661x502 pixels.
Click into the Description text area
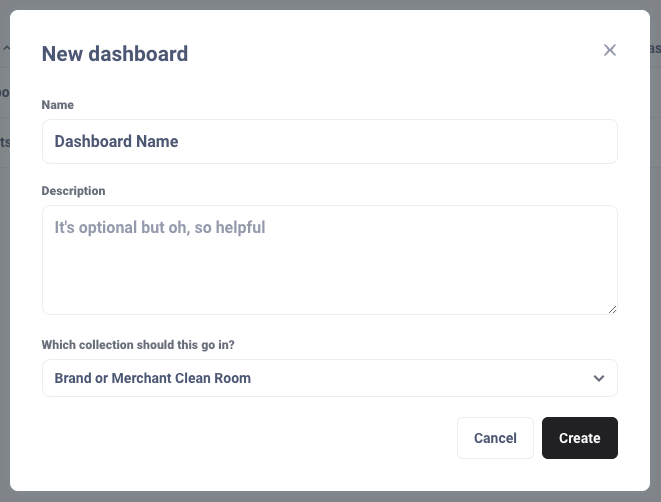(x=329, y=260)
